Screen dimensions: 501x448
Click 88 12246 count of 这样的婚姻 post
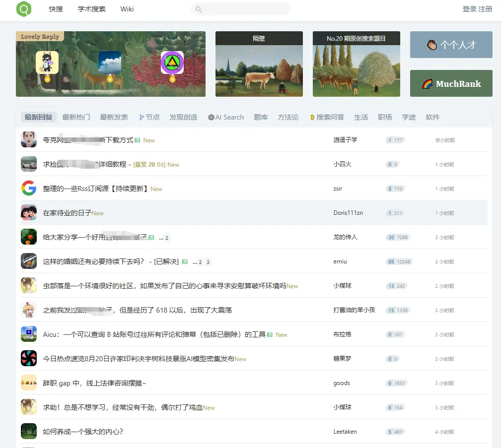(x=399, y=261)
